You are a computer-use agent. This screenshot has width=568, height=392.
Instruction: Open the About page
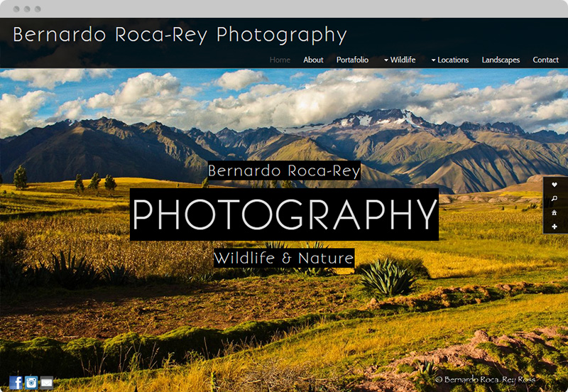pyautogui.click(x=313, y=60)
